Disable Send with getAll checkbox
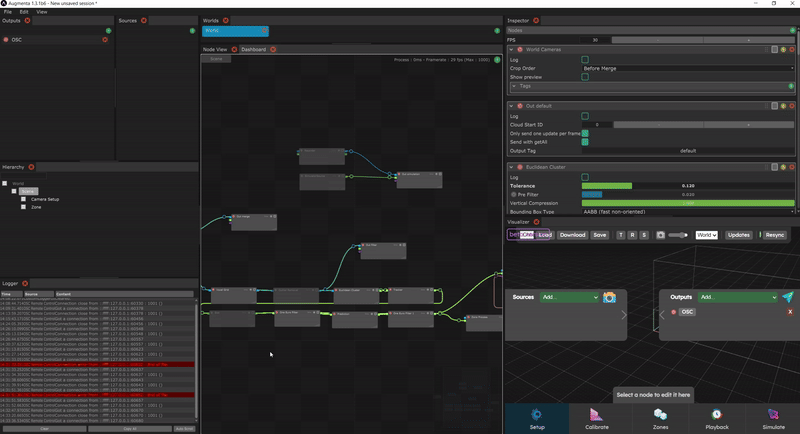This screenshot has height=434, width=800. [x=585, y=142]
